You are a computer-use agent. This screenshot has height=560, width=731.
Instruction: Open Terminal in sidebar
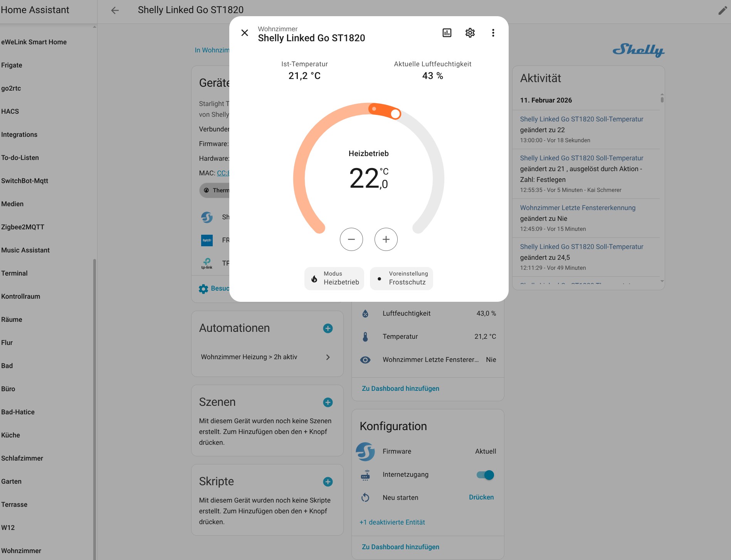14,273
